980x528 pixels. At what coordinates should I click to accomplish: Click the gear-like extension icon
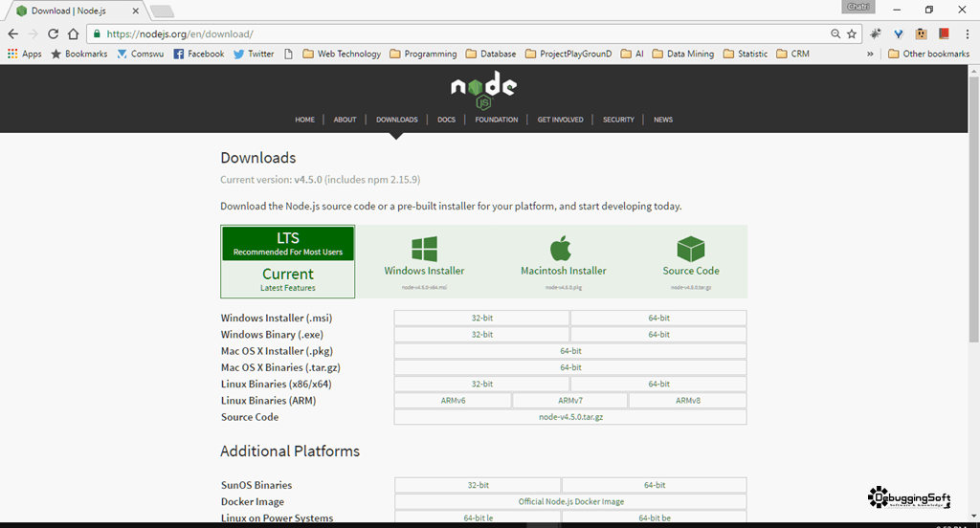coord(875,33)
